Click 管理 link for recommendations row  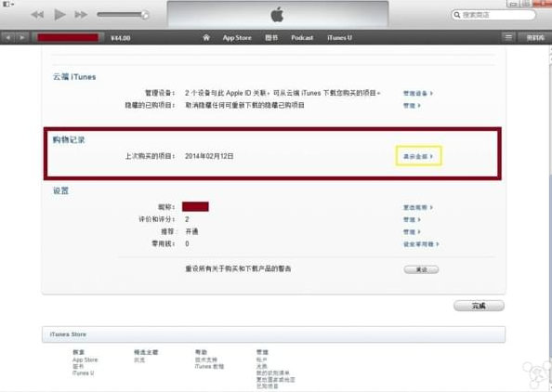click(412, 232)
